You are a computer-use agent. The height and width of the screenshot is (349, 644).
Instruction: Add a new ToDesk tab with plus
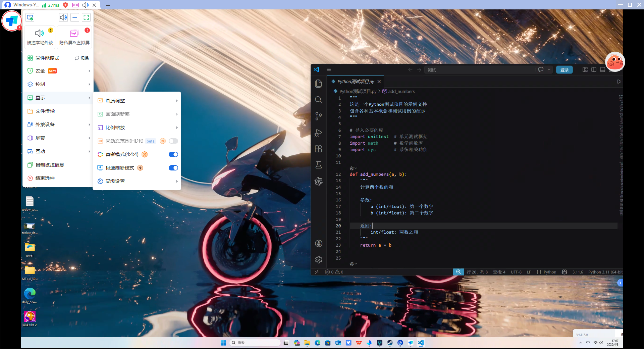108,5
